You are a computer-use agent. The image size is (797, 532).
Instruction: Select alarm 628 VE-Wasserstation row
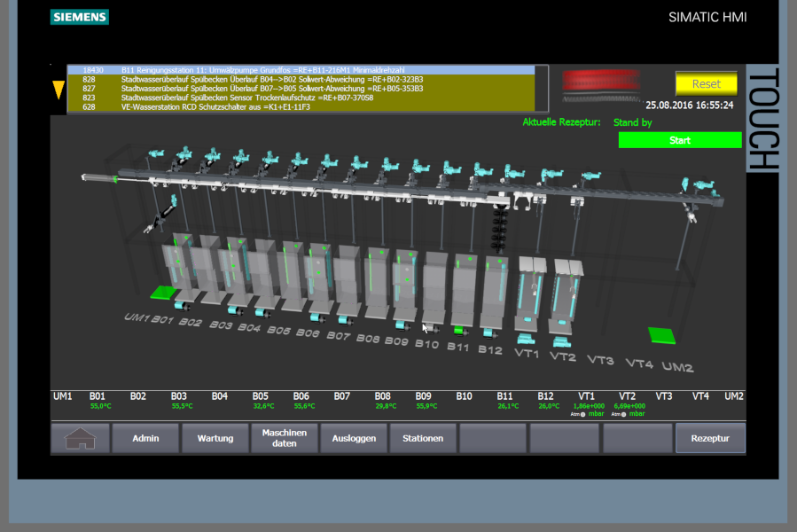point(301,107)
